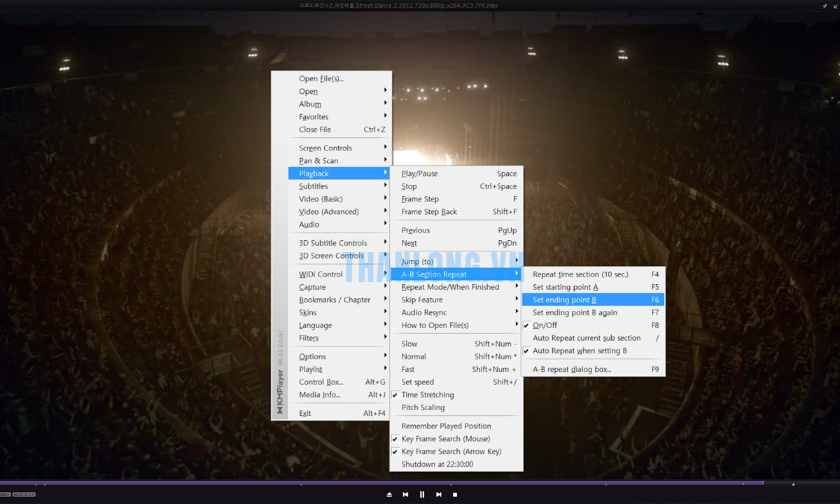Expand the Repeat Mode/When Finished submenu
The image size is (840, 504).
tap(450, 287)
